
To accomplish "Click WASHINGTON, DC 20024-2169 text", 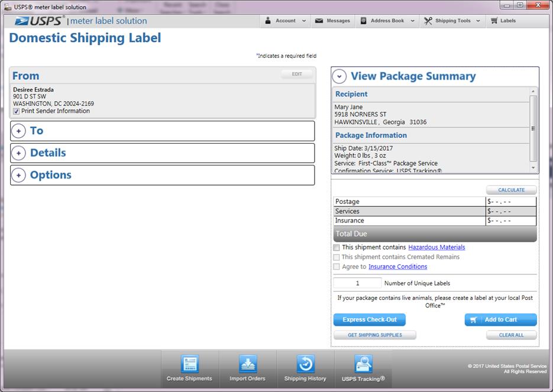I will click(54, 104).
